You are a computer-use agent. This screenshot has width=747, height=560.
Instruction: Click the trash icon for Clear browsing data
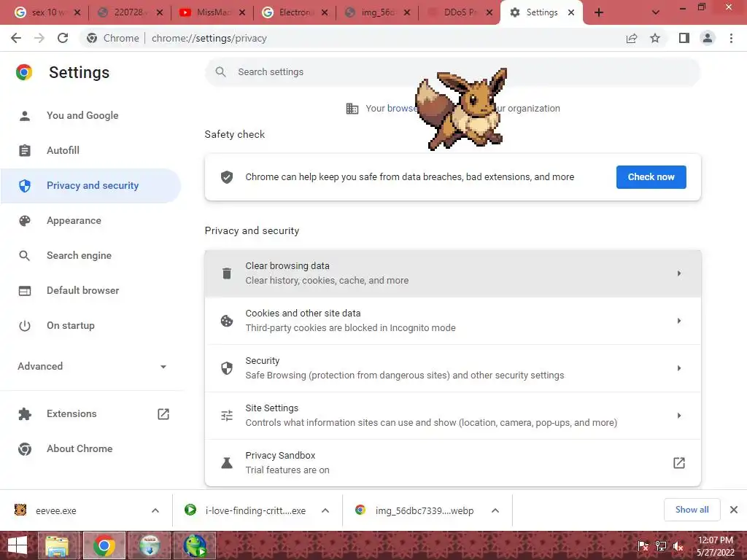tap(227, 273)
